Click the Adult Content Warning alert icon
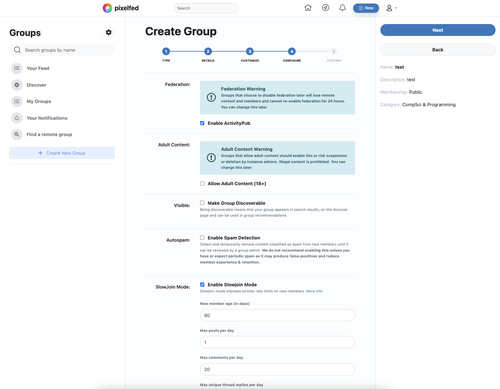500x389 pixels. tap(211, 158)
